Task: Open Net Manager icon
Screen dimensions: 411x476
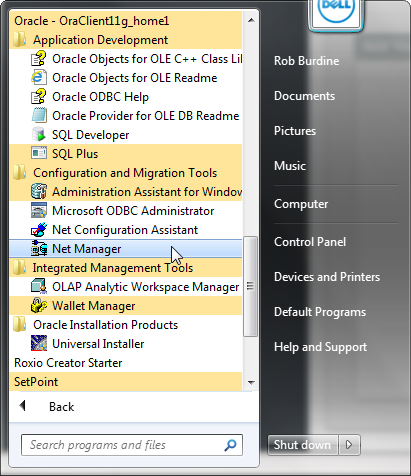Action: pos(39,249)
